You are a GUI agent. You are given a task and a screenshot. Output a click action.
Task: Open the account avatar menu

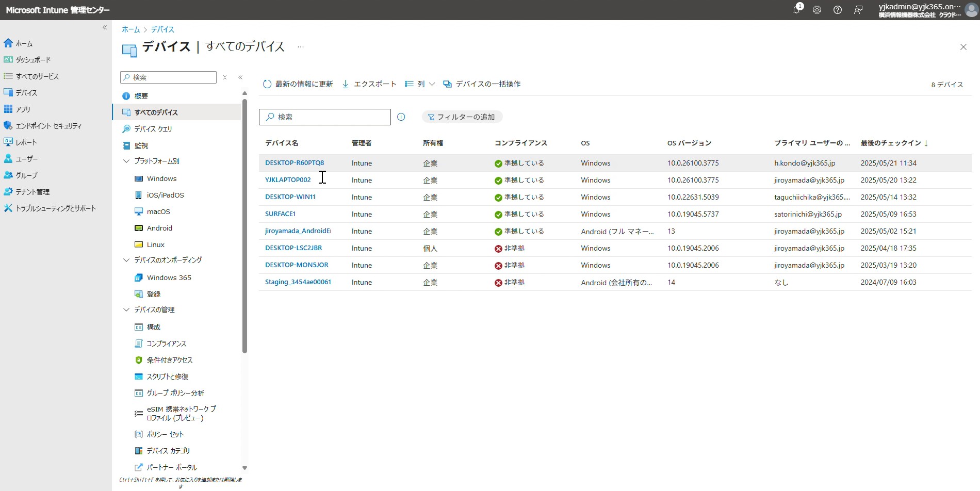tap(972, 10)
